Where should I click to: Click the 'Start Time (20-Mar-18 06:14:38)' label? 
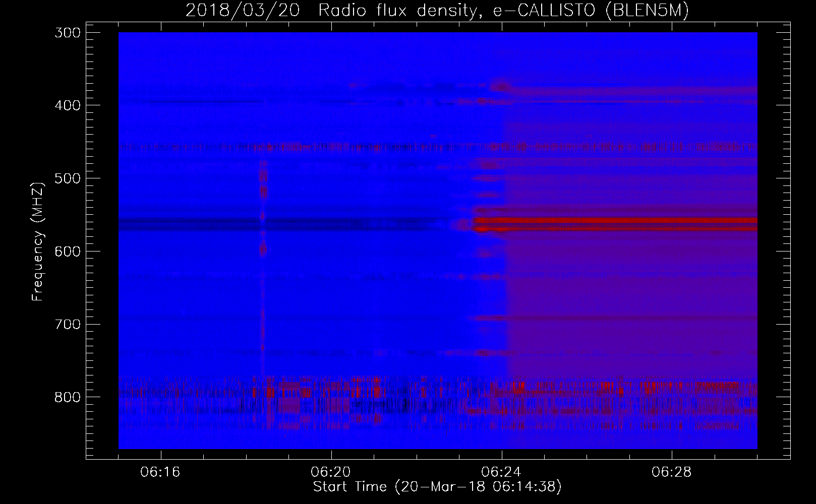point(437,487)
